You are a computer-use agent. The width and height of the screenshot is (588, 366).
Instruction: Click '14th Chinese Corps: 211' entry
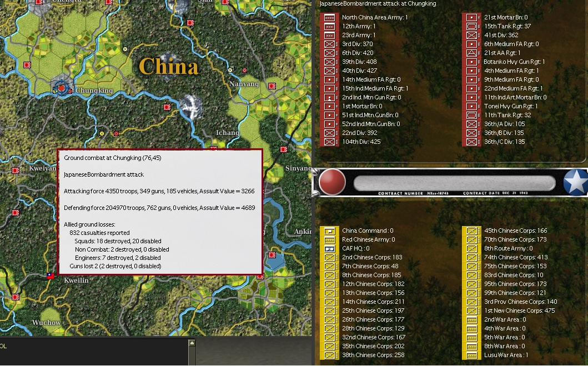(x=373, y=302)
